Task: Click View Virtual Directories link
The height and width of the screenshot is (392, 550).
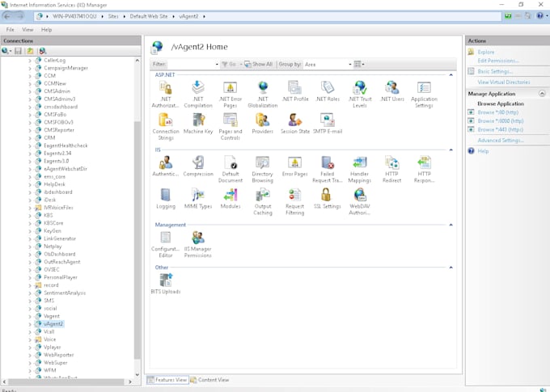Action: tap(504, 82)
